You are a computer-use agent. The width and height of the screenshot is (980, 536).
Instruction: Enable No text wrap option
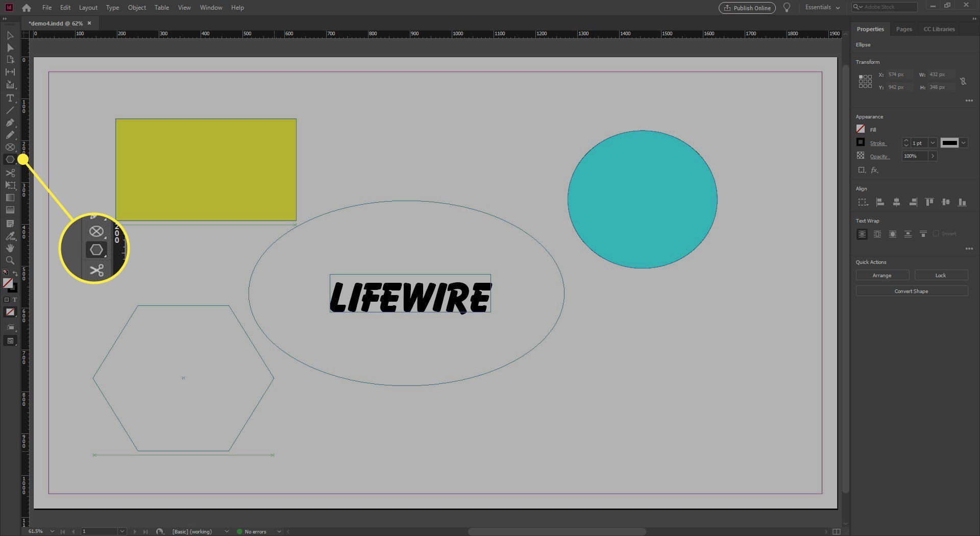click(862, 234)
